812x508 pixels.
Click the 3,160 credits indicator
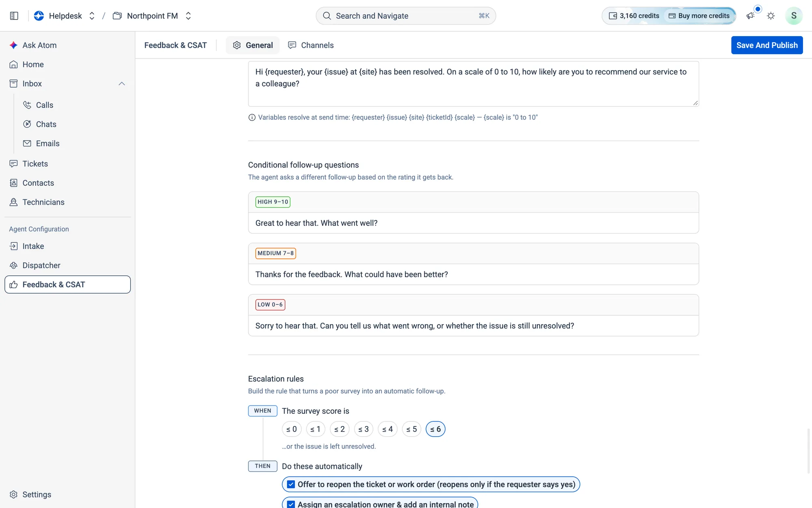point(634,16)
